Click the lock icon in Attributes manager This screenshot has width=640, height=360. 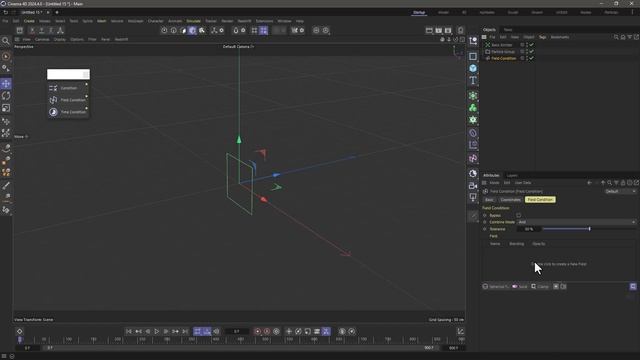coord(623,183)
